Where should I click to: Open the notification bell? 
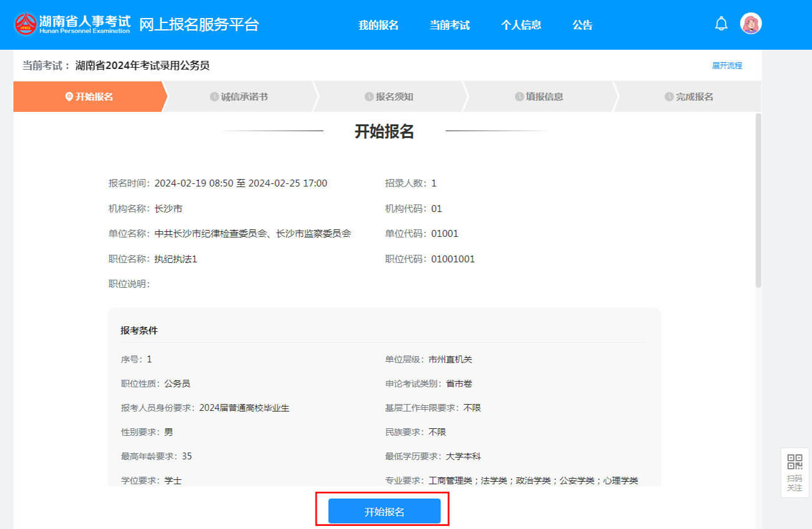click(x=721, y=24)
